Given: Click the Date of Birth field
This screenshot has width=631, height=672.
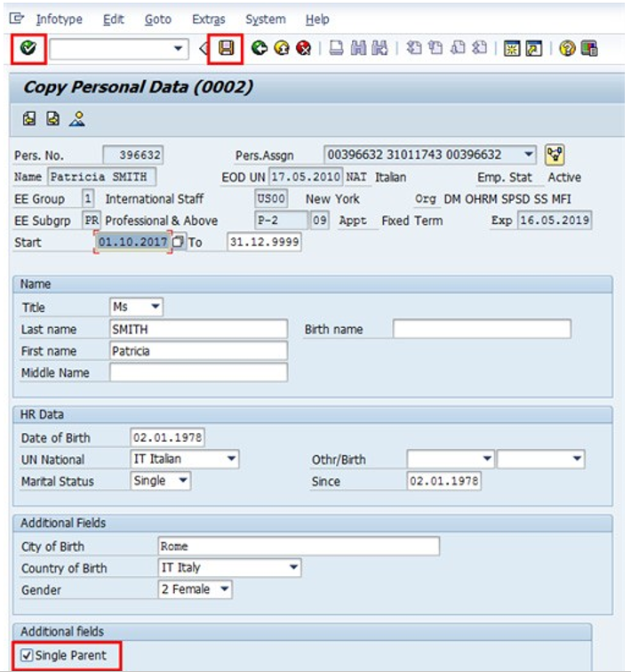Looking at the screenshot, I should [167, 437].
